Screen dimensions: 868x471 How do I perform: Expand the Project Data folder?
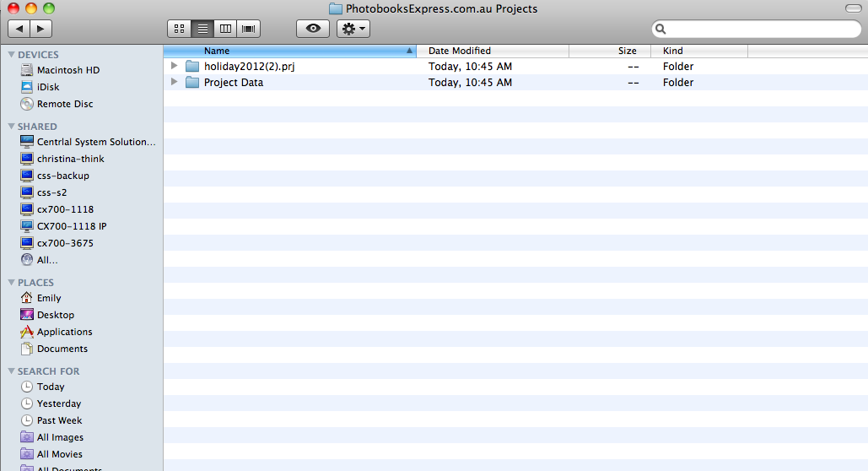[175, 82]
